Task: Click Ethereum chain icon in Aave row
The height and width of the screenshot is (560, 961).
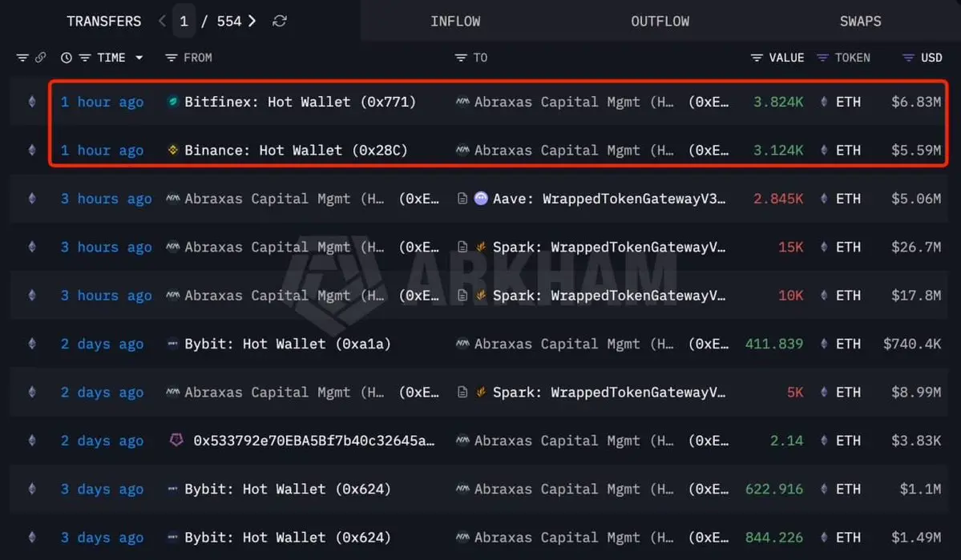Action: click(x=32, y=199)
